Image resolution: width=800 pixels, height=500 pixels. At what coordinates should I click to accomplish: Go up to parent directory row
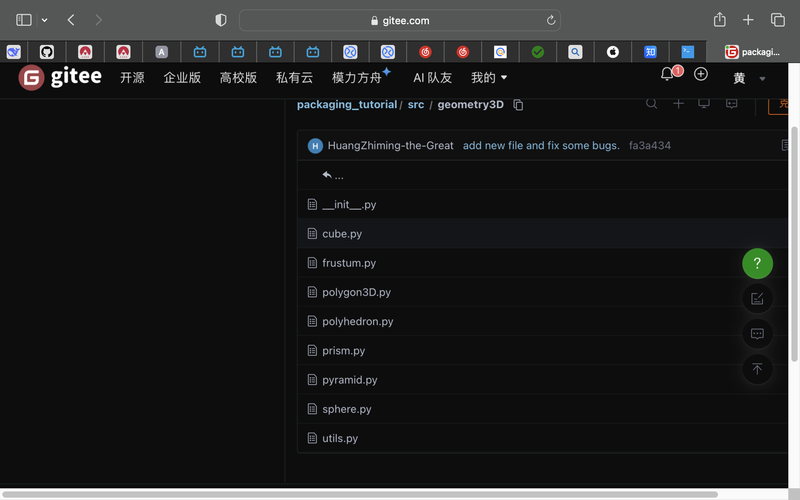click(x=333, y=176)
